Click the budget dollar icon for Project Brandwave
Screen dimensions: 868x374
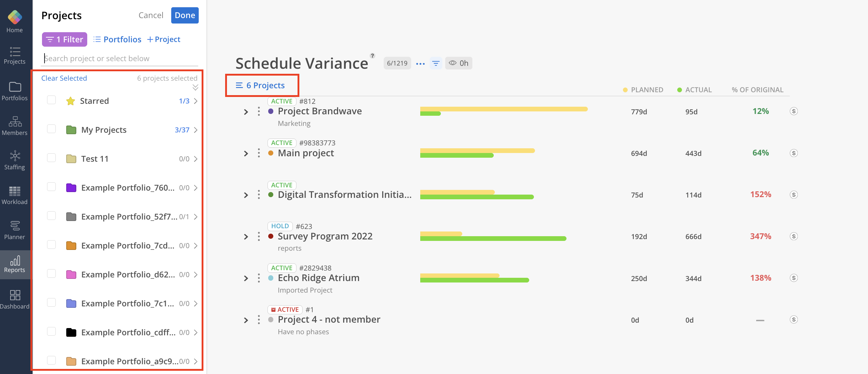[x=793, y=111]
